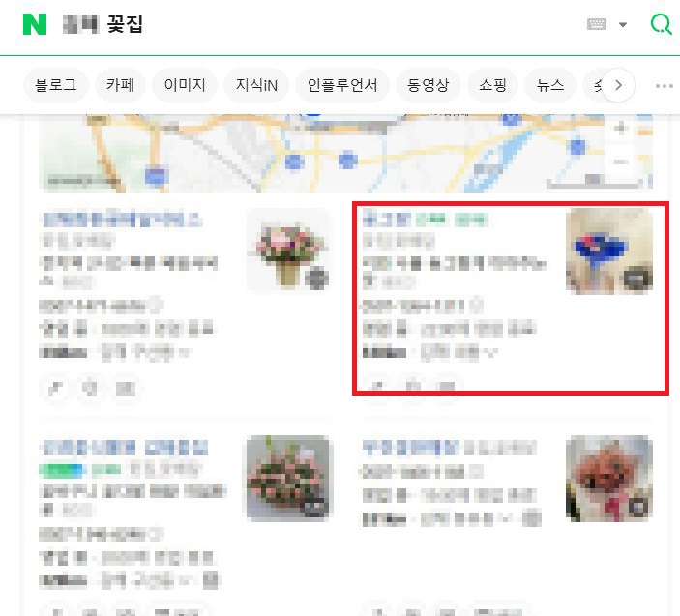Open the blue bouquet thumbnail in red box
Screen dimensions: 680x616
[x=609, y=251]
